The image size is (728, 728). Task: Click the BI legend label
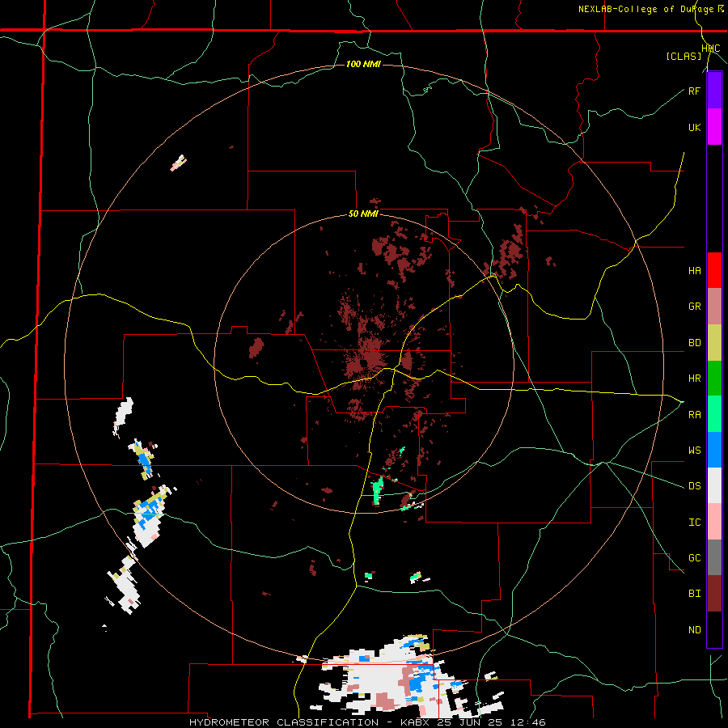click(694, 594)
